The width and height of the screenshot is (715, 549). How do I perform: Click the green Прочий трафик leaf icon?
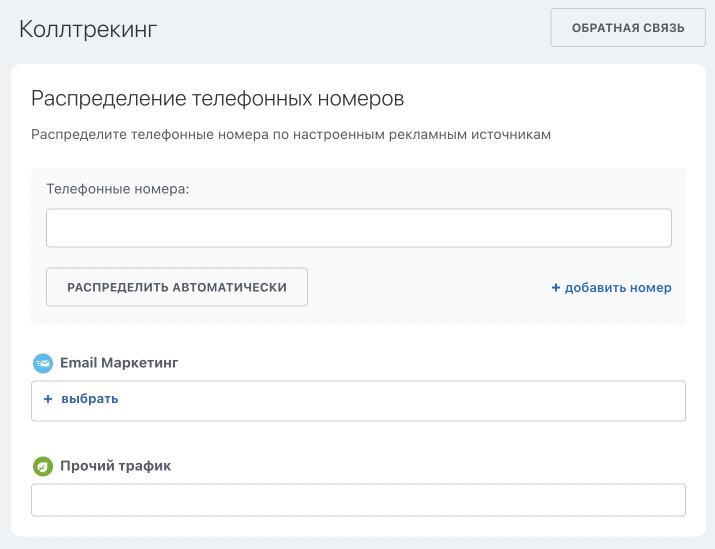(x=42, y=466)
